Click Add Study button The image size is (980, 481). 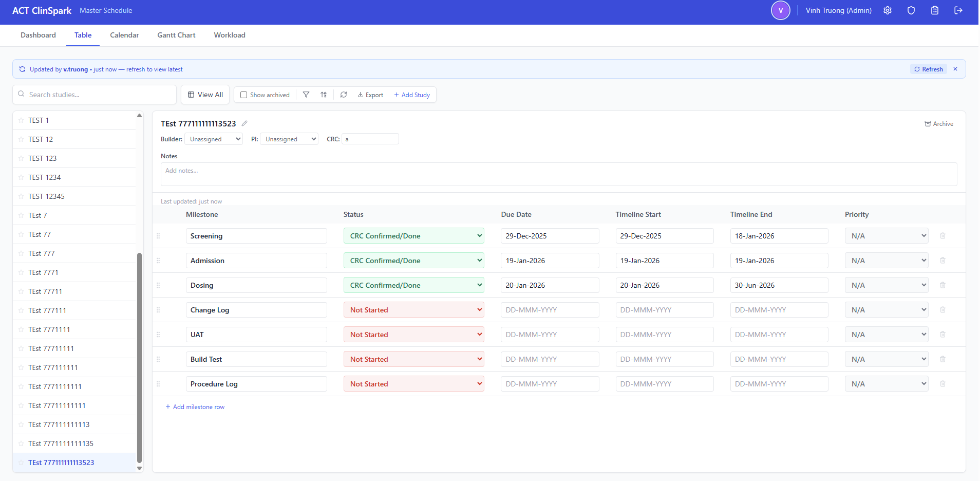pos(412,95)
